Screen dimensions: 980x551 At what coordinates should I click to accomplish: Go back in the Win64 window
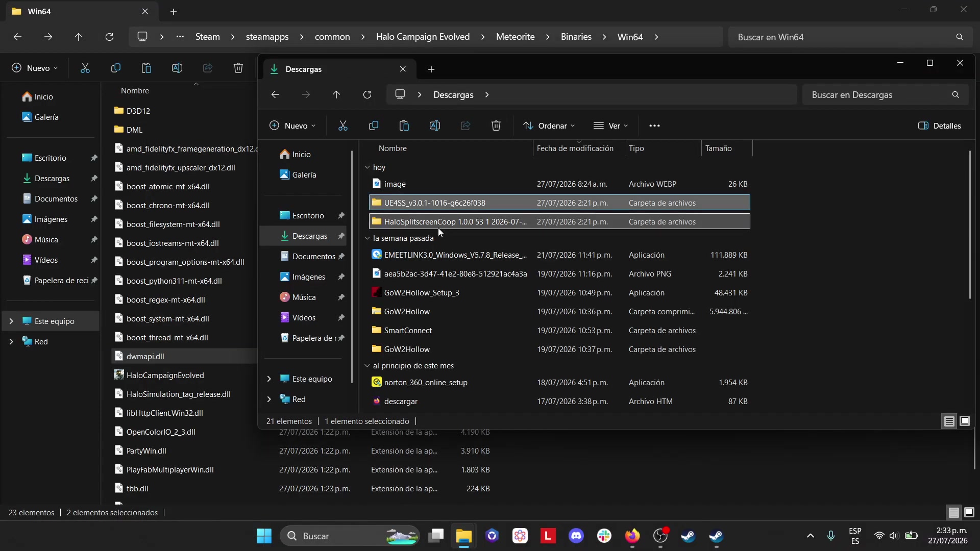coord(17,37)
